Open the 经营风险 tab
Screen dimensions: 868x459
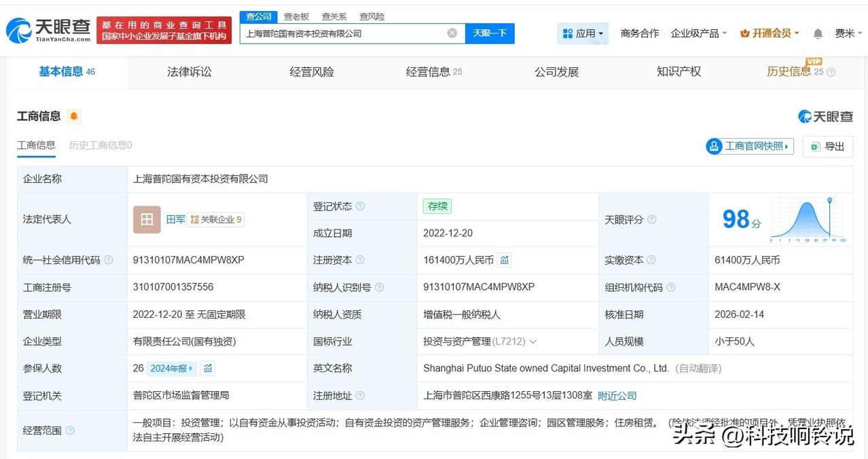[312, 71]
